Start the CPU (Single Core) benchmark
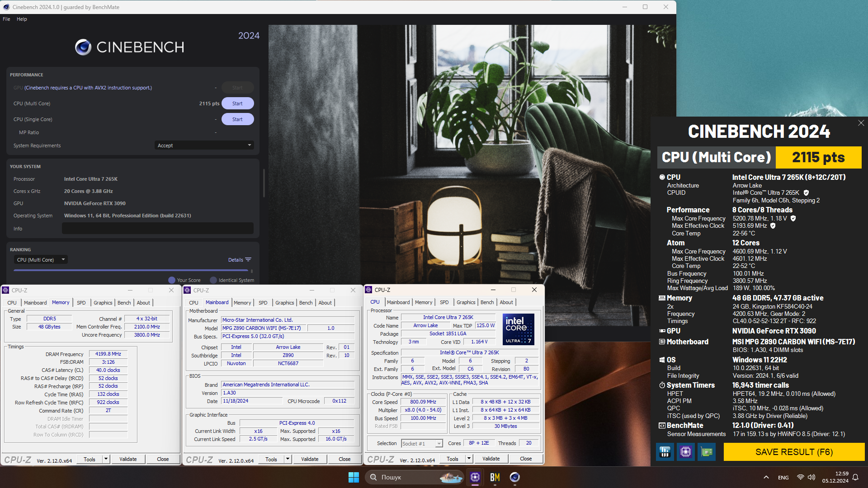The height and width of the screenshot is (488, 868). tap(237, 119)
